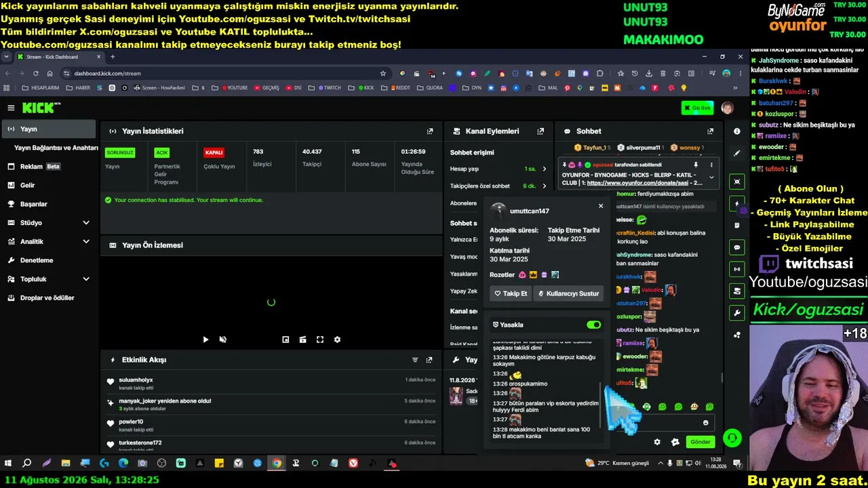
Task: Bookmark this page with the star icon
Action: pos(383,73)
